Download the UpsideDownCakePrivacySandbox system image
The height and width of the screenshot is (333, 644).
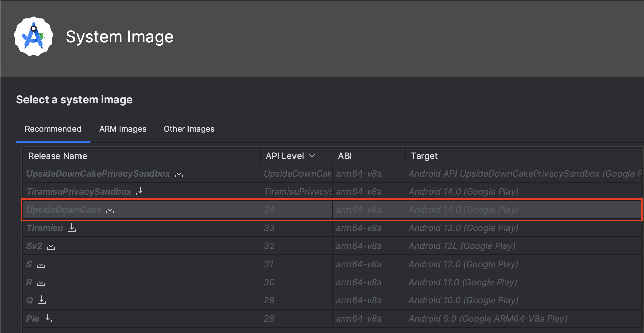[x=179, y=173]
